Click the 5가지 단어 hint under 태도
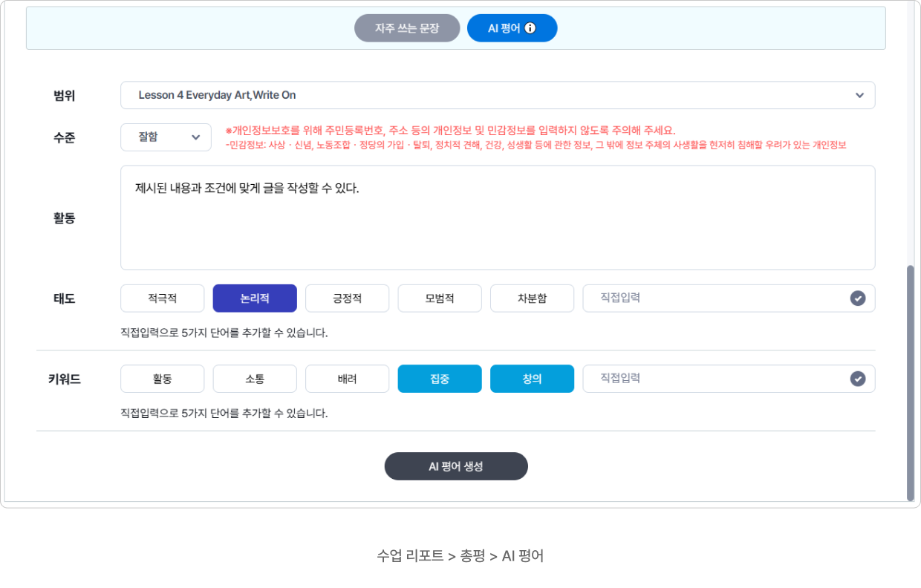 tap(224, 333)
